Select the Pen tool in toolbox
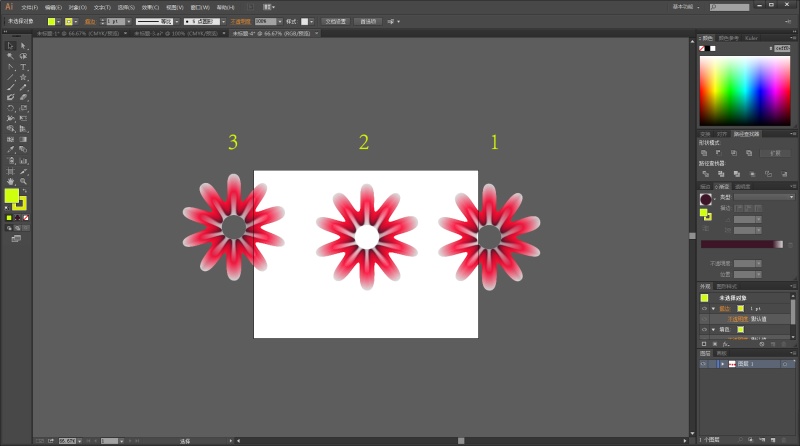 10,66
